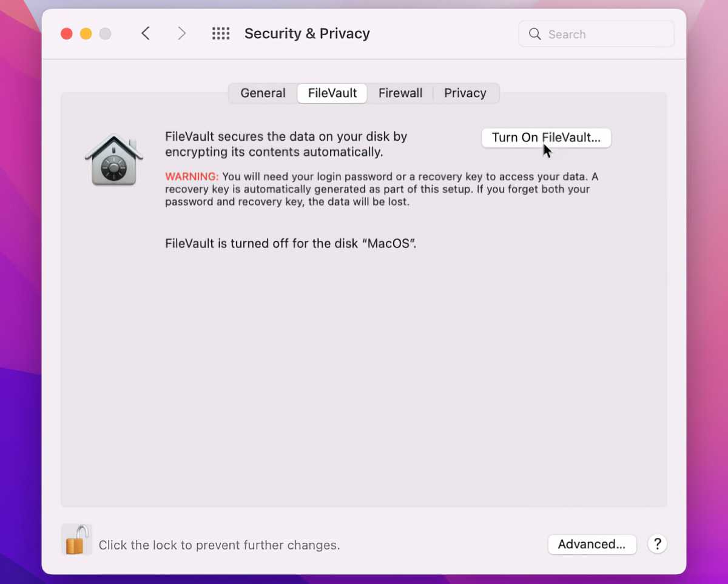
Task: Open the Advanced settings dialog
Action: coord(591,545)
